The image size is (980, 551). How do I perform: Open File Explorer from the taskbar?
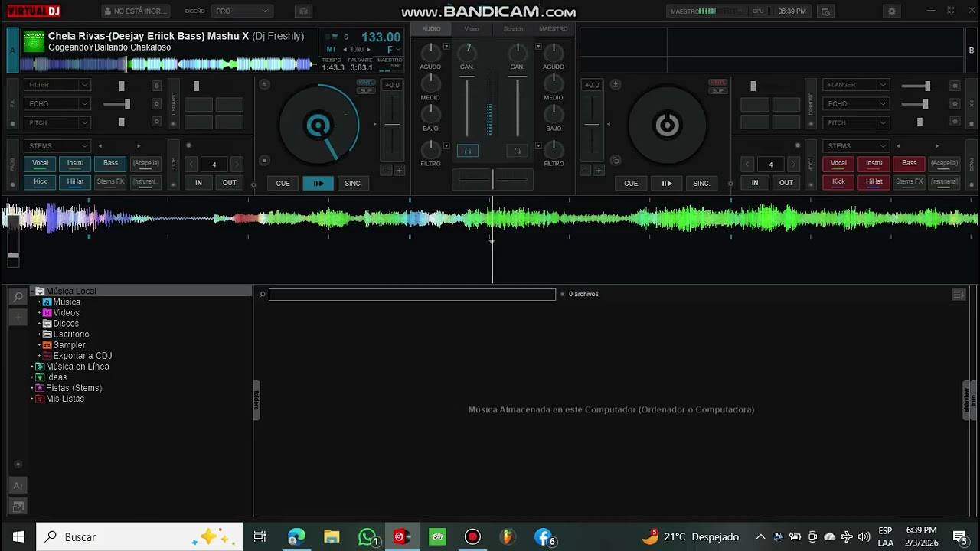pyautogui.click(x=332, y=537)
